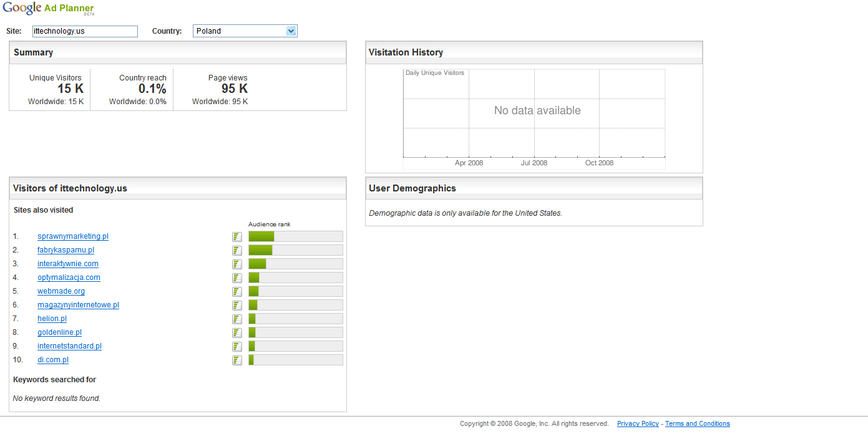Click the Visitors of ittechnology.us header
The width and height of the screenshot is (868, 434).
178,188
